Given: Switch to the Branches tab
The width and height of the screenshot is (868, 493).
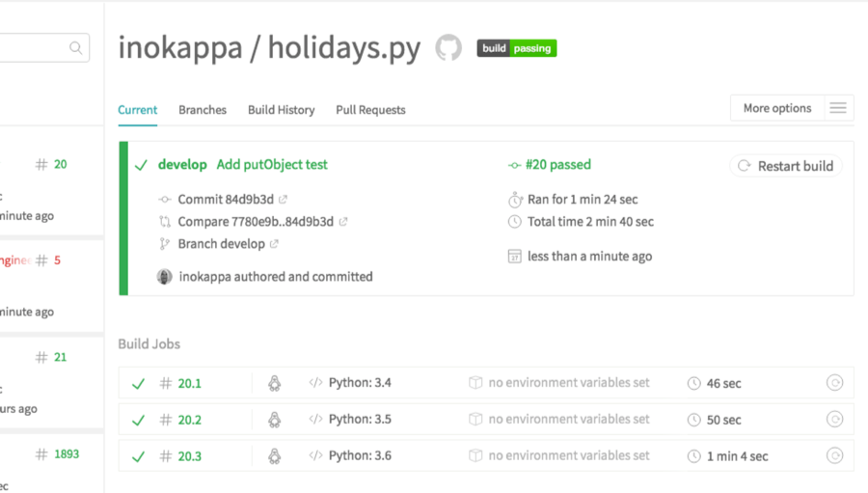Looking at the screenshot, I should [x=203, y=110].
